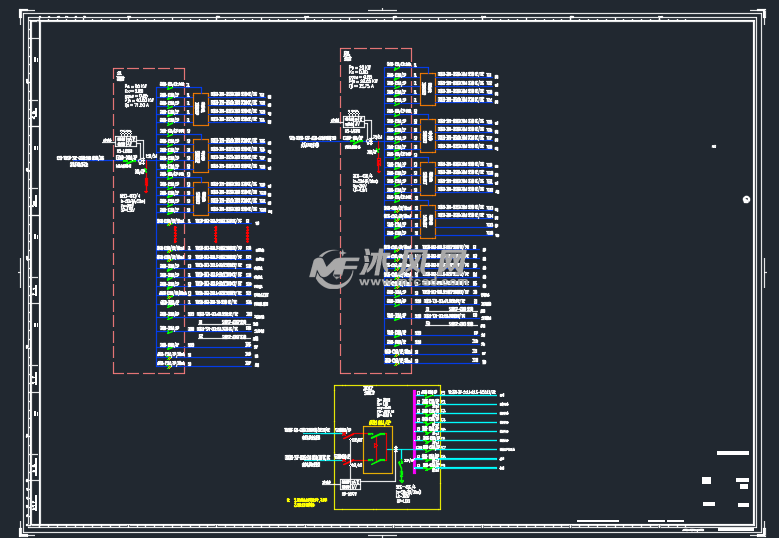Viewport: 779px width, 538px height.
Task: Click the middle orange contactor box in left panel
Action: coord(200,156)
